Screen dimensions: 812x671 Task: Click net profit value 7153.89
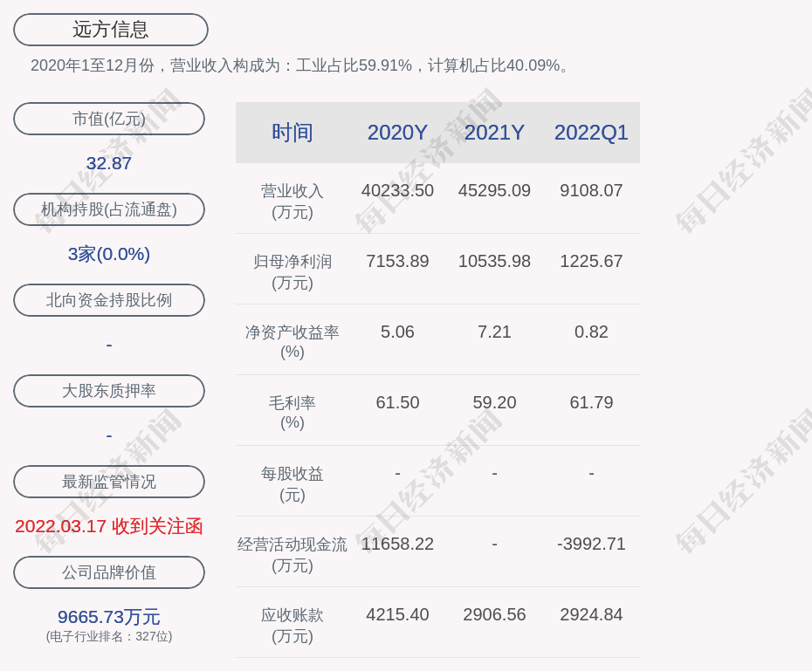pyautogui.click(x=397, y=261)
